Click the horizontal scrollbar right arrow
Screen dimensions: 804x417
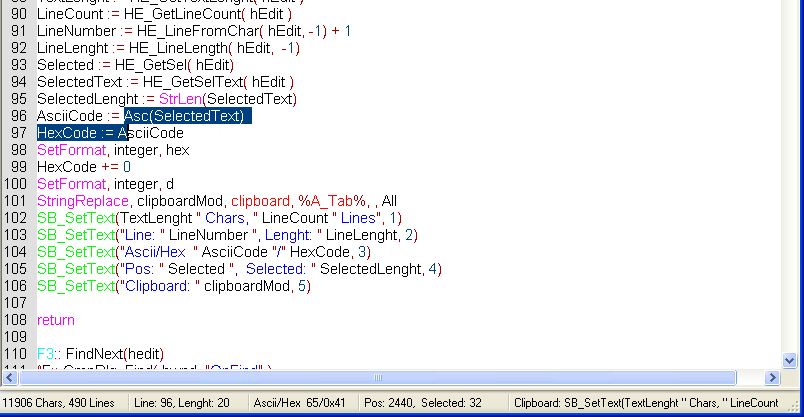772,378
